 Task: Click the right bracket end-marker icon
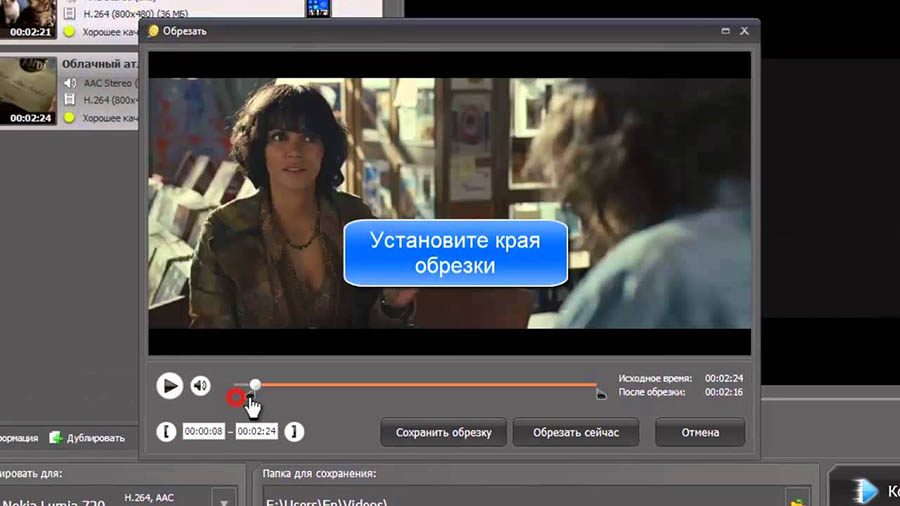(x=293, y=432)
